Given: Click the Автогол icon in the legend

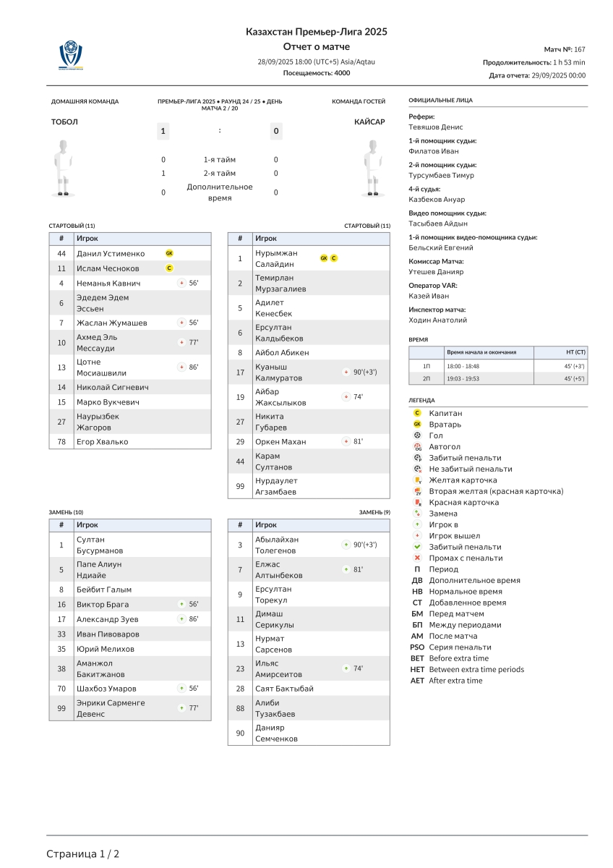Looking at the screenshot, I should [417, 447].
